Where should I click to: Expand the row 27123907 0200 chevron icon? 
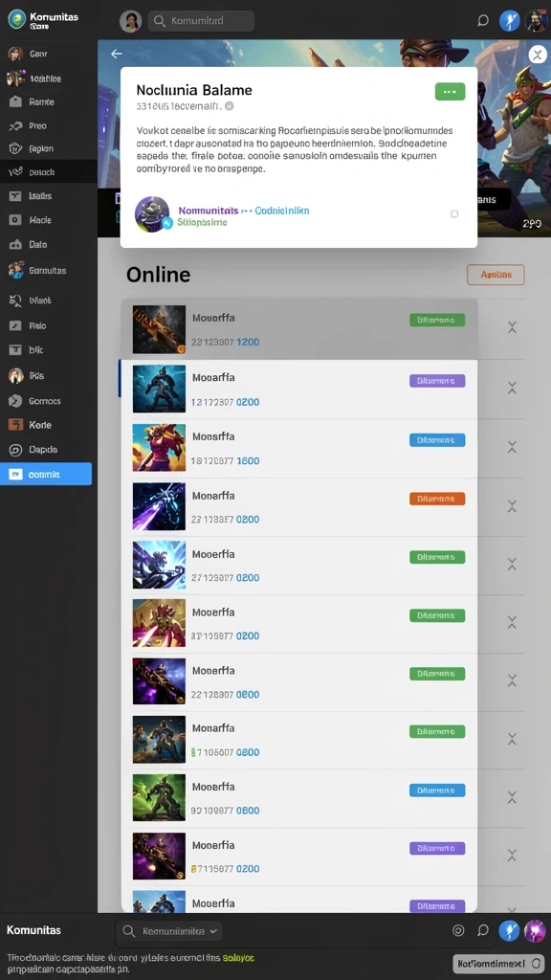click(513, 565)
